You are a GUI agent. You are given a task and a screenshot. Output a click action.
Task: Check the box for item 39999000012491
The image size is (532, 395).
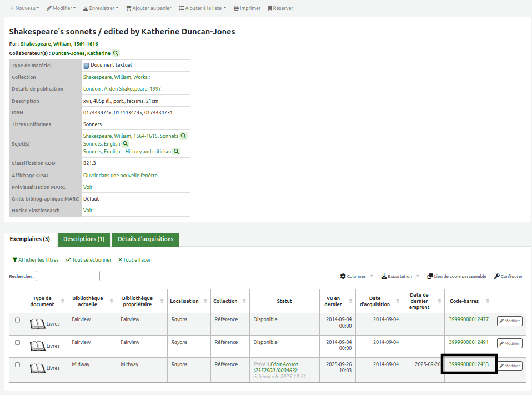click(x=18, y=343)
